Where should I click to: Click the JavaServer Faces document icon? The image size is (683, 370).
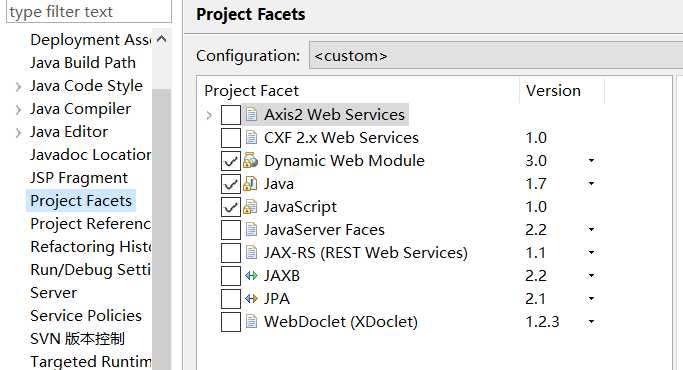point(251,230)
